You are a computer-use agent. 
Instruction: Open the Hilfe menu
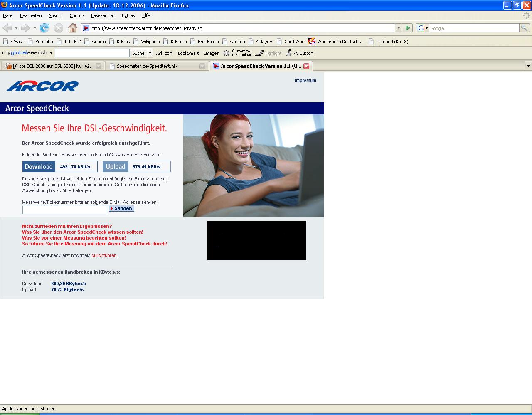[x=145, y=15]
